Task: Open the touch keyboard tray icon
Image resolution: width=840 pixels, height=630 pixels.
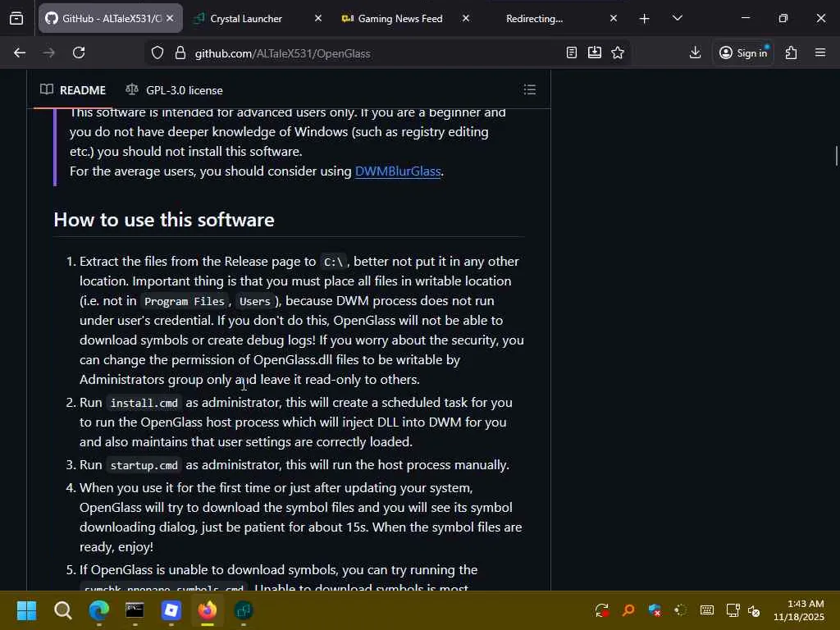Action: coord(706,610)
